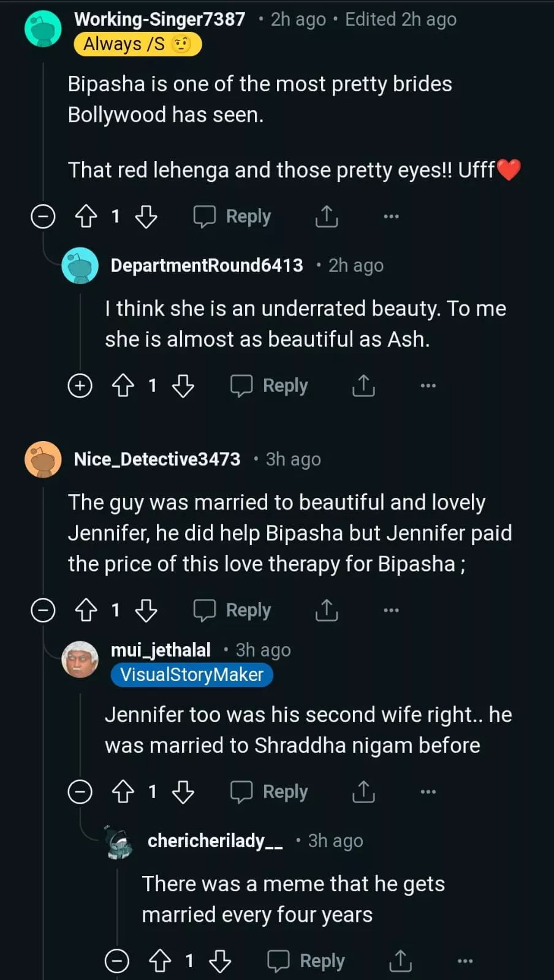
Task: Open more options on Nice_Detective3473's comment
Action: pos(391,610)
